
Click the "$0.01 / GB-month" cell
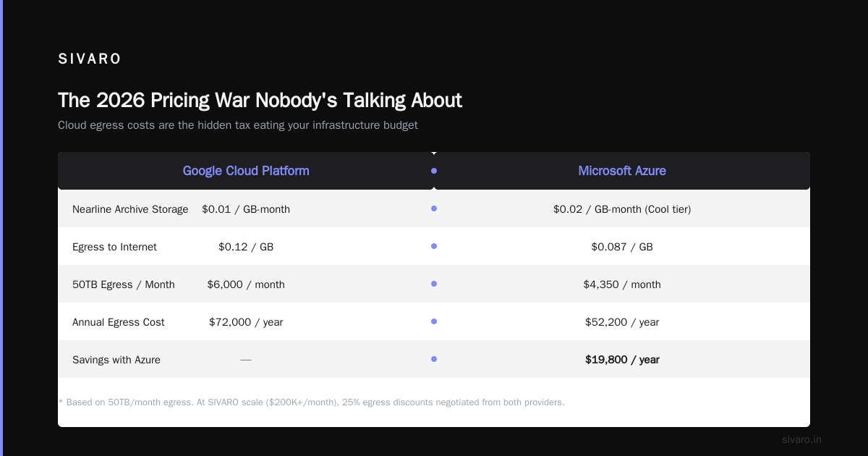pyautogui.click(x=246, y=209)
